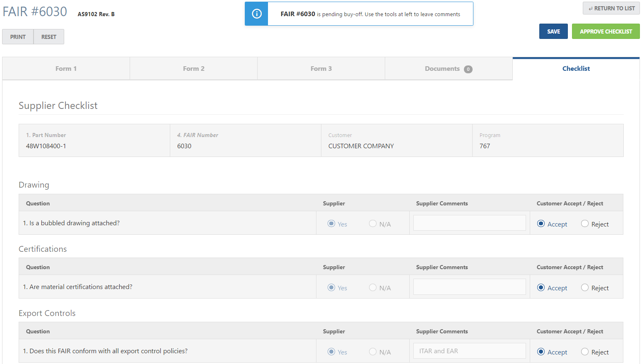Click FAIR number value 6030
Screen dimensions: 642x364
tap(184, 146)
